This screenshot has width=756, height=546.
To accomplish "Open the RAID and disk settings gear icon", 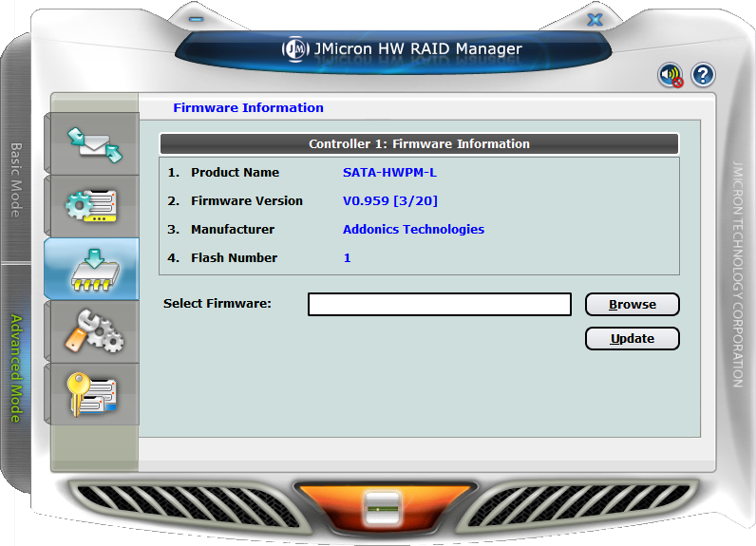I will coord(92,206).
